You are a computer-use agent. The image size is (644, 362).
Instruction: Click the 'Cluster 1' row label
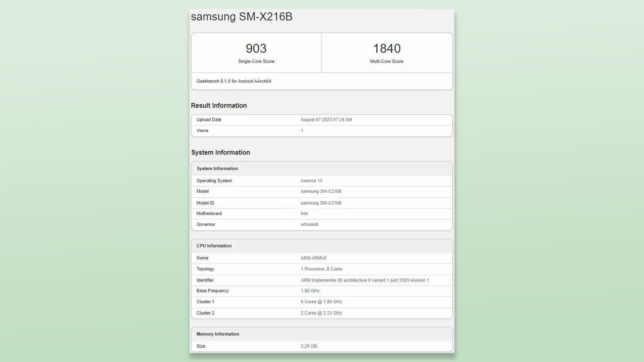(205, 302)
